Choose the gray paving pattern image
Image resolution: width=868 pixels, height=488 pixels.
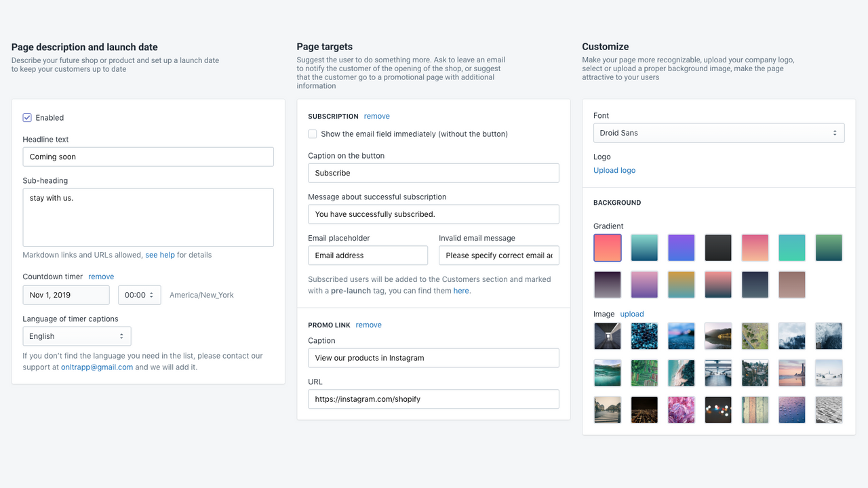pos(829,410)
